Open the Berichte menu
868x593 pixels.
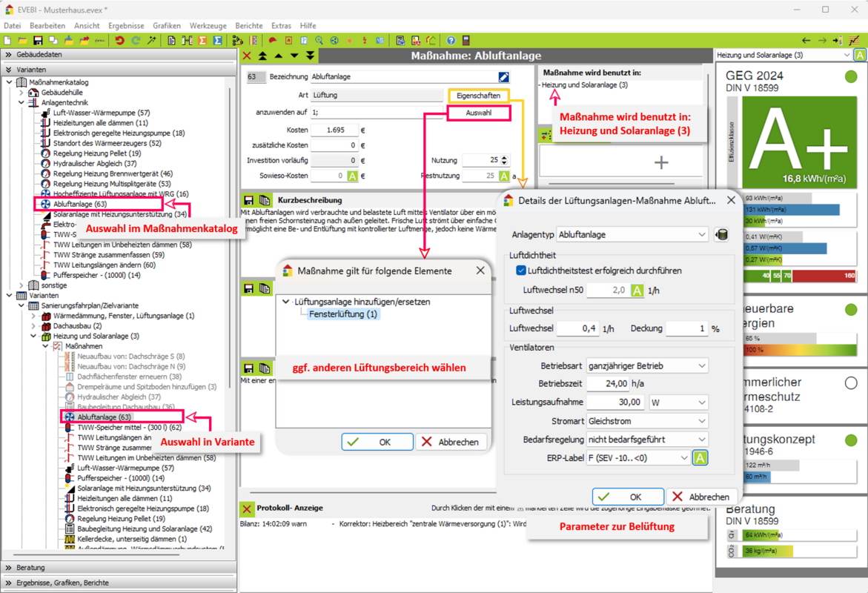point(248,25)
